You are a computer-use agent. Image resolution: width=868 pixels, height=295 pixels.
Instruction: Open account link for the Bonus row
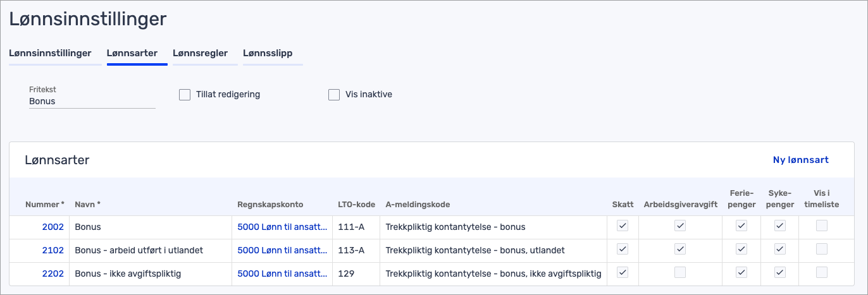pyautogui.click(x=282, y=227)
